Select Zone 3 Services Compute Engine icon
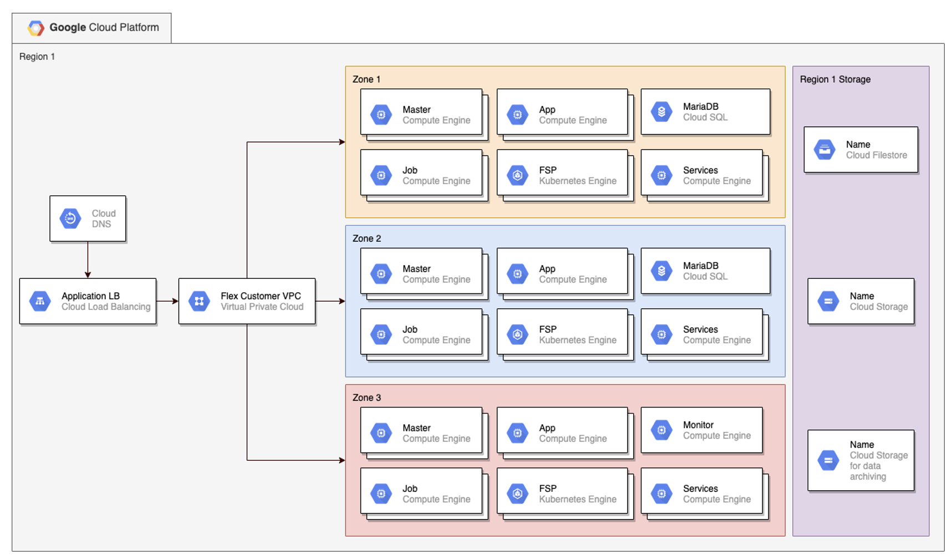 661,493
